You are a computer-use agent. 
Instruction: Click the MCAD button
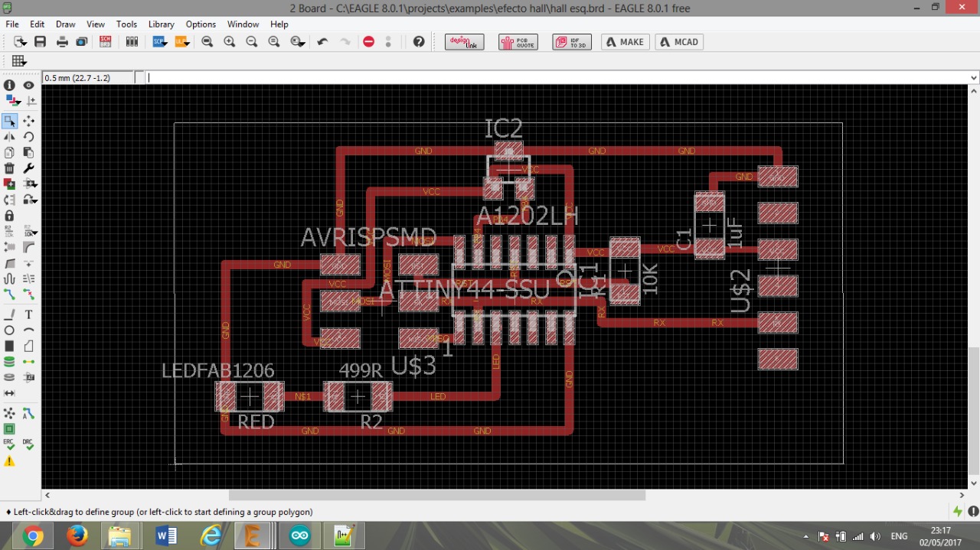point(679,42)
